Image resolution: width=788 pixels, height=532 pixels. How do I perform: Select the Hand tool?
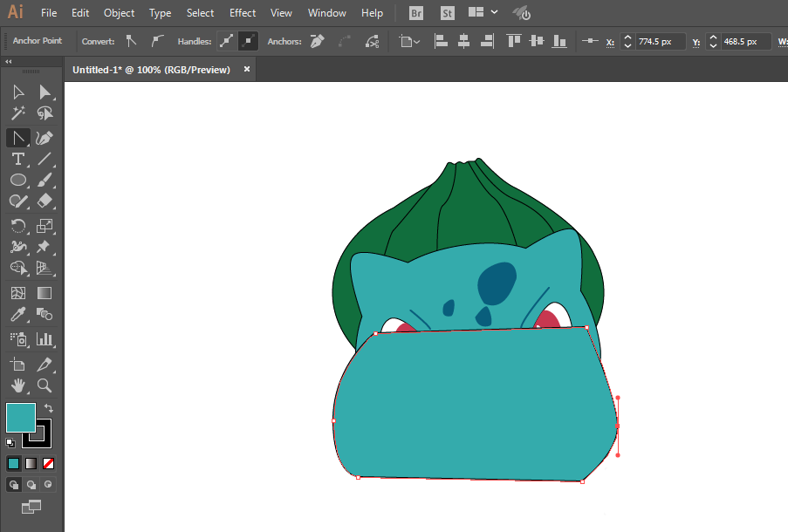[17, 385]
